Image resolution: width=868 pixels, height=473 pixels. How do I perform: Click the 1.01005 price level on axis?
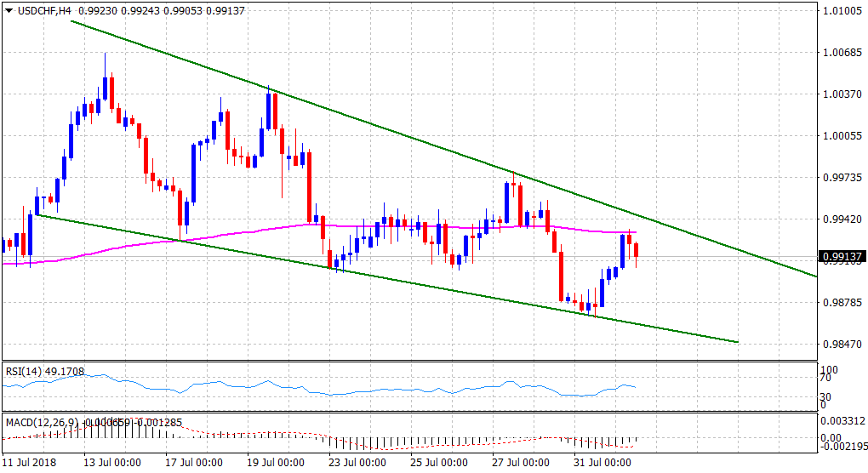pos(841,11)
